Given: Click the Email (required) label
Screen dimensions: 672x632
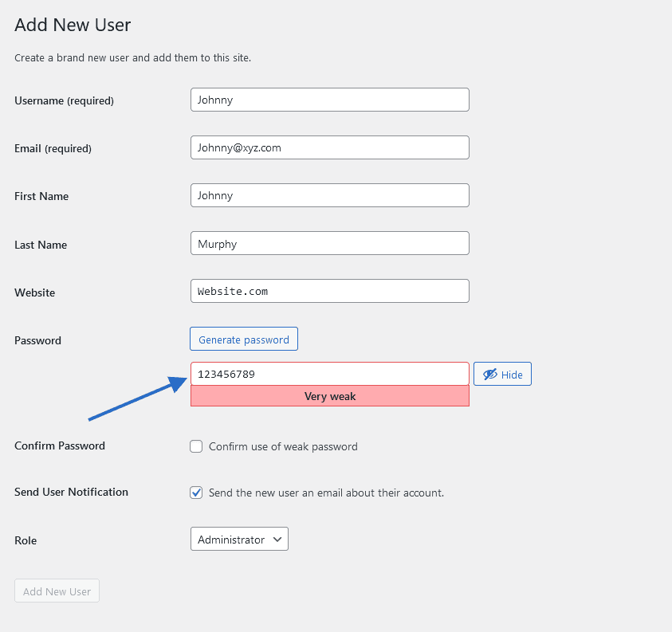Looking at the screenshot, I should (x=53, y=148).
